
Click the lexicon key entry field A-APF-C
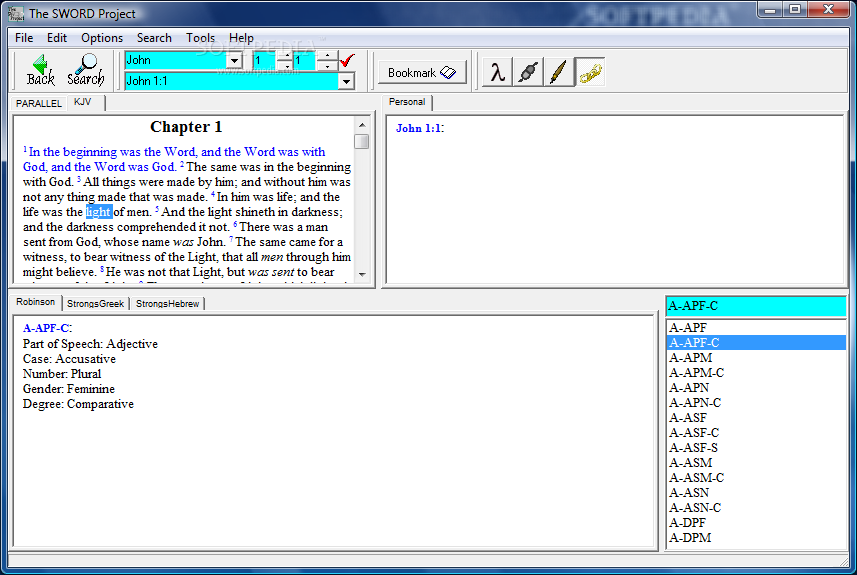pos(756,306)
